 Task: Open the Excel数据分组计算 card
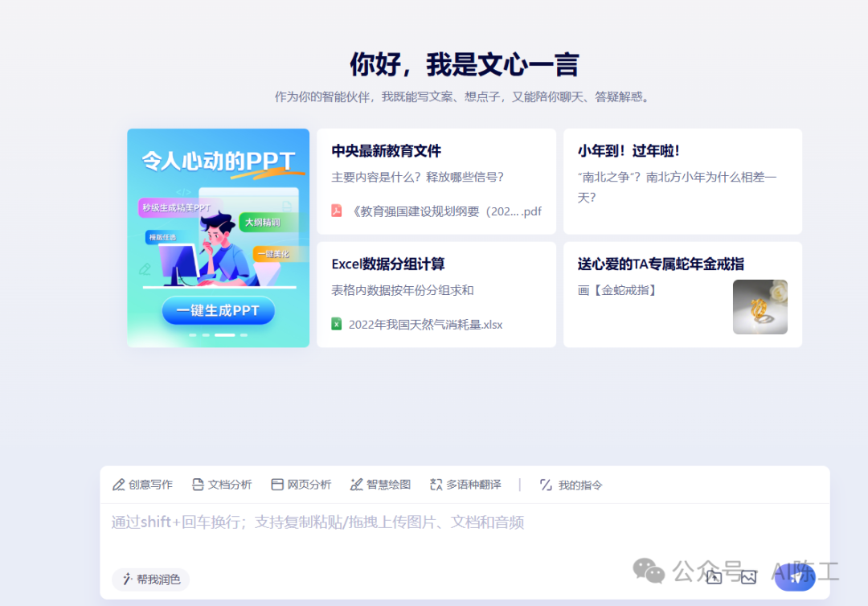point(436,294)
